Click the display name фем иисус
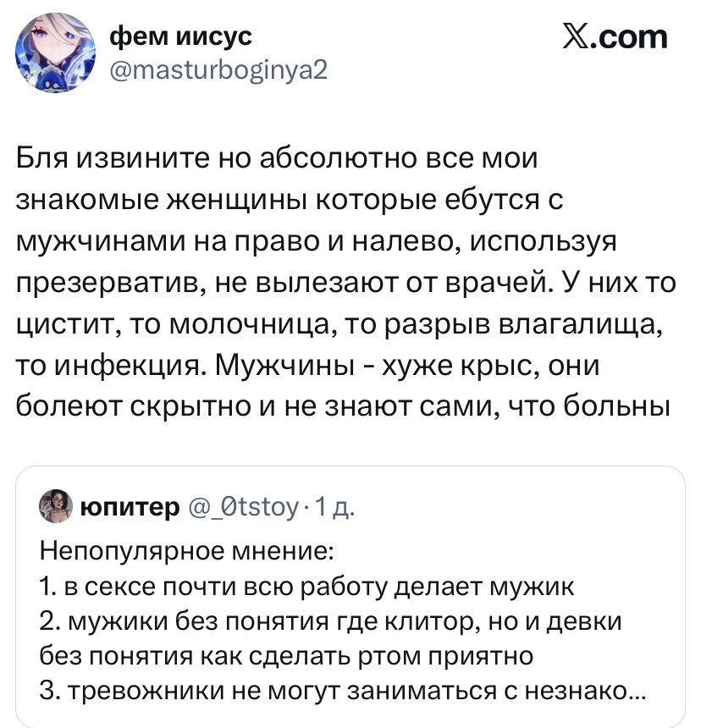 [x=181, y=36]
